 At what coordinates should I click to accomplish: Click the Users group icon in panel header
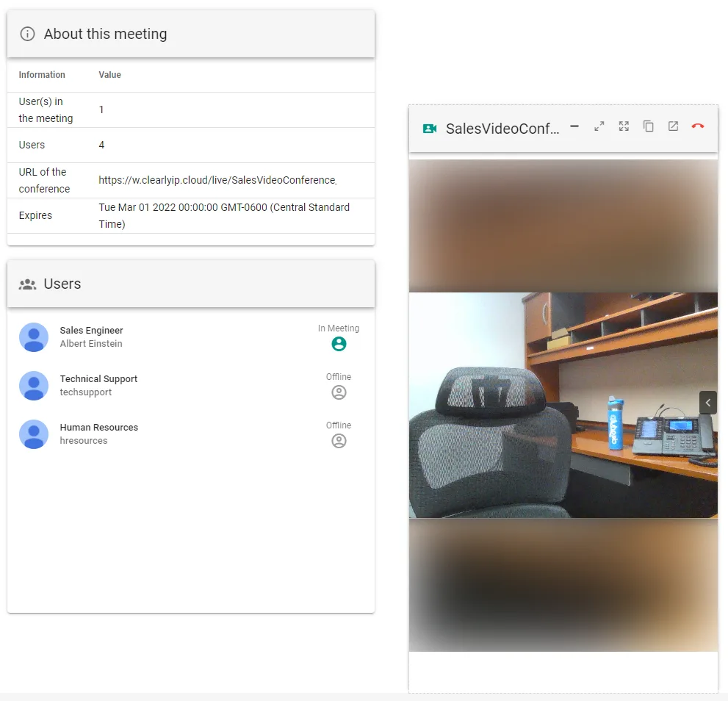pos(27,284)
